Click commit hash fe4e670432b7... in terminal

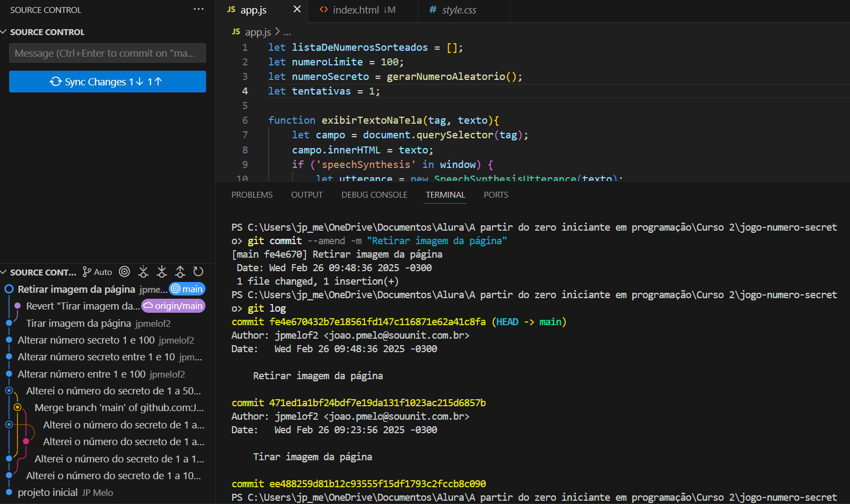pyautogui.click(x=377, y=321)
